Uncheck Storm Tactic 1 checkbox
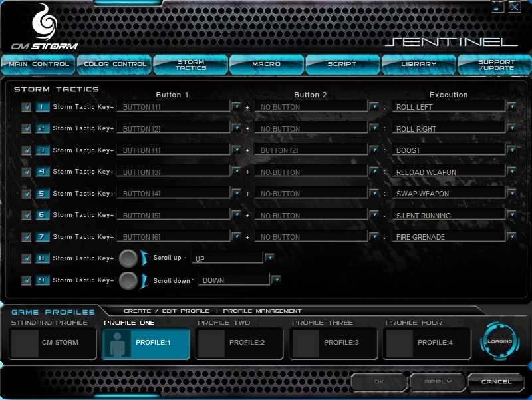Screen dimensions: 532x400 [26, 107]
